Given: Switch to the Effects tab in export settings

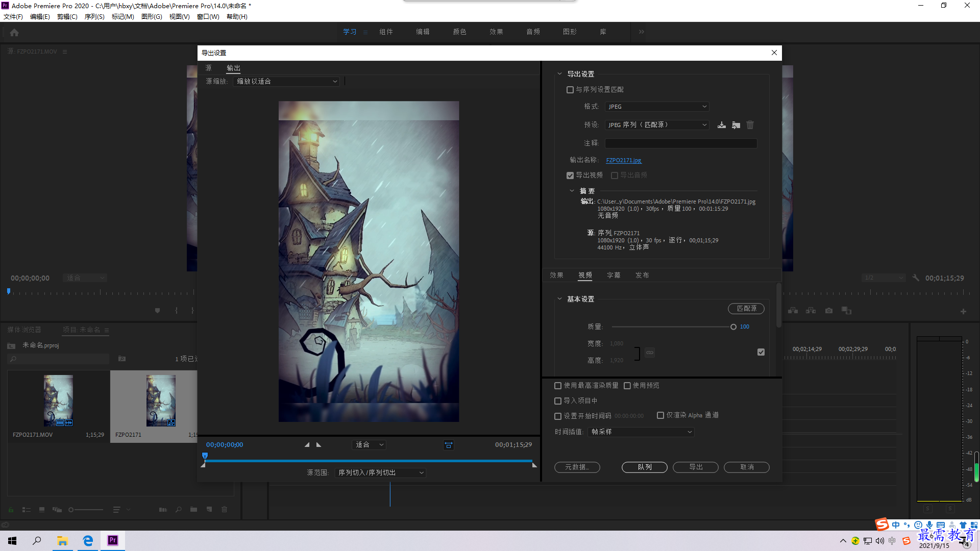Looking at the screenshot, I should [556, 275].
